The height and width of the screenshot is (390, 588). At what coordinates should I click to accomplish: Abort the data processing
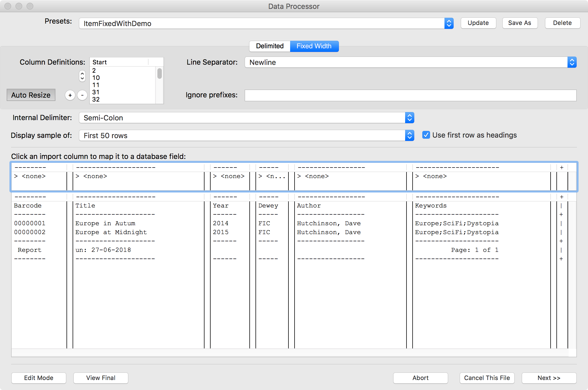point(421,378)
